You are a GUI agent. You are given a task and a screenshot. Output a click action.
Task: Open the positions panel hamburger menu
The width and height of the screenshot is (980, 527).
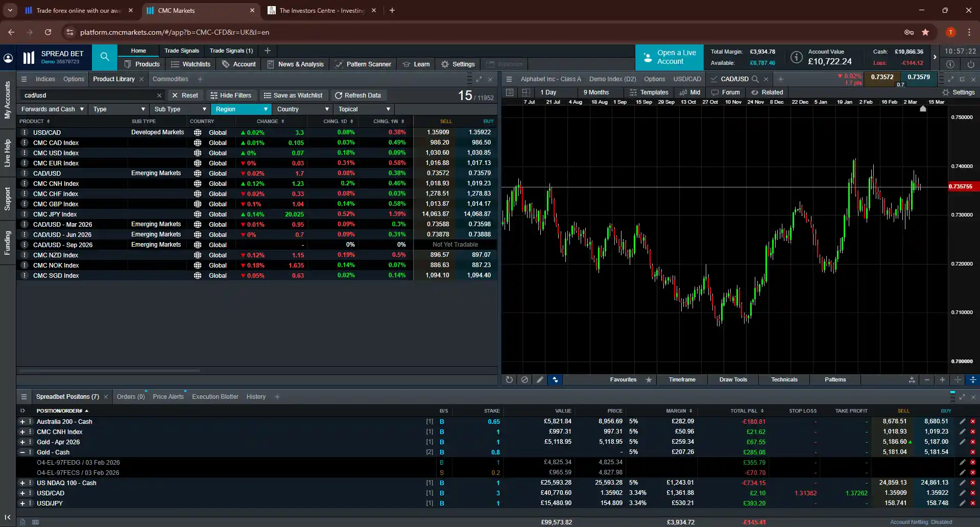pos(24,397)
